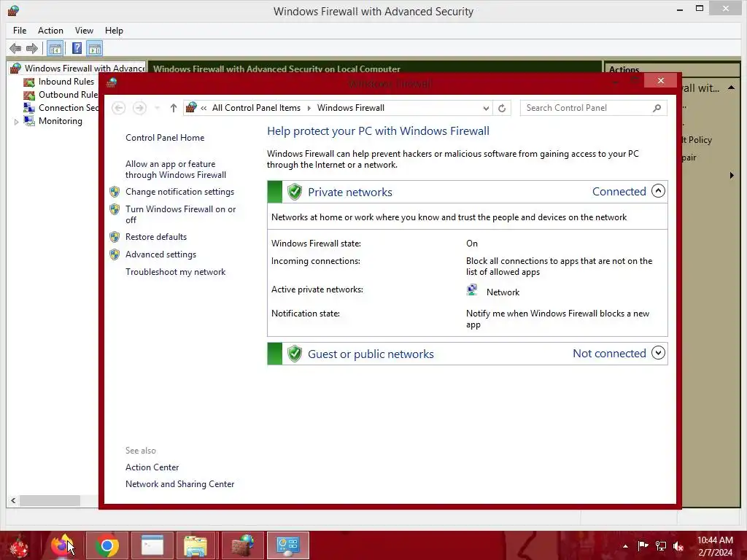Open File Explorer from the taskbar
The width and height of the screenshot is (747, 560).
click(196, 545)
